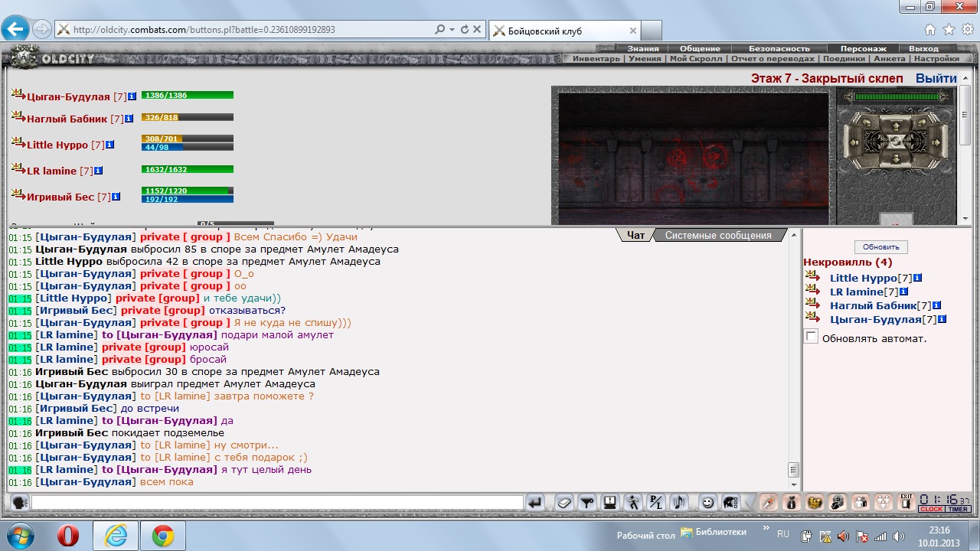Enable the Обновлять автомат. checkbox

pyautogui.click(x=812, y=337)
